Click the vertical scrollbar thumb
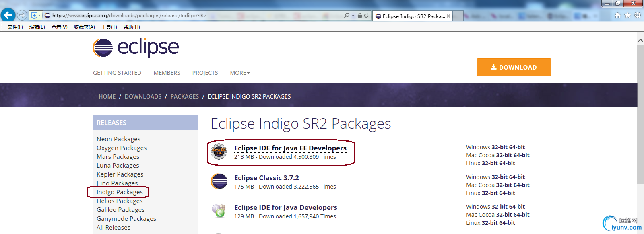The image size is (644, 234). (x=640, y=115)
